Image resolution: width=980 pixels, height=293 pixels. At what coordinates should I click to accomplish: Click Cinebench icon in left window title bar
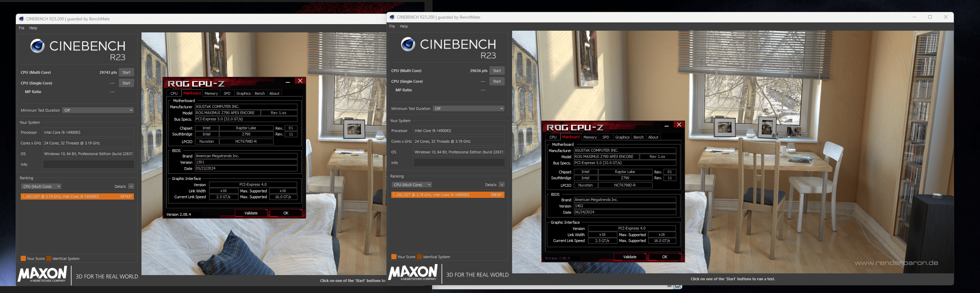(21, 19)
